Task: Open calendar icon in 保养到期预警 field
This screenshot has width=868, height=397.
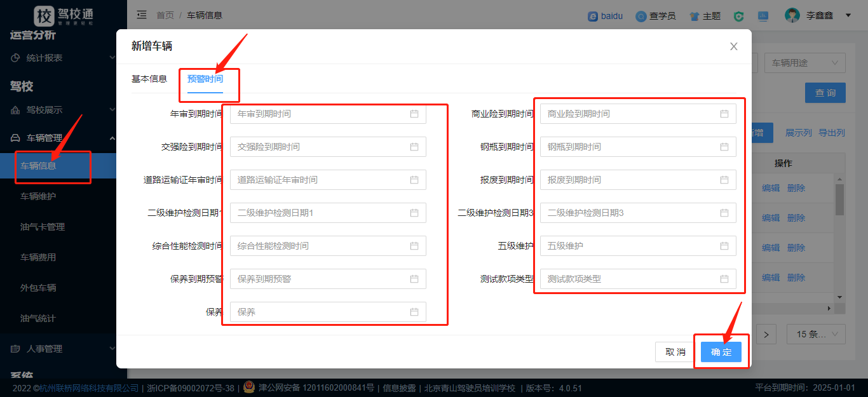Action: click(414, 279)
